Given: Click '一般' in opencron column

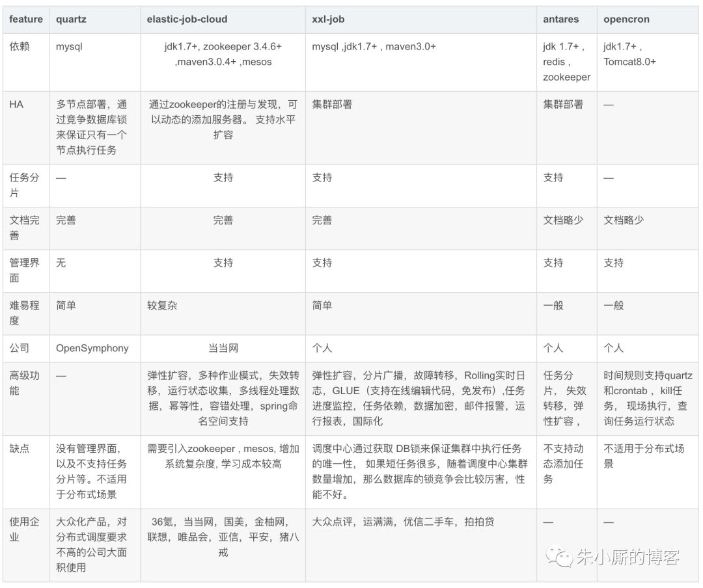Looking at the screenshot, I should (613, 306).
